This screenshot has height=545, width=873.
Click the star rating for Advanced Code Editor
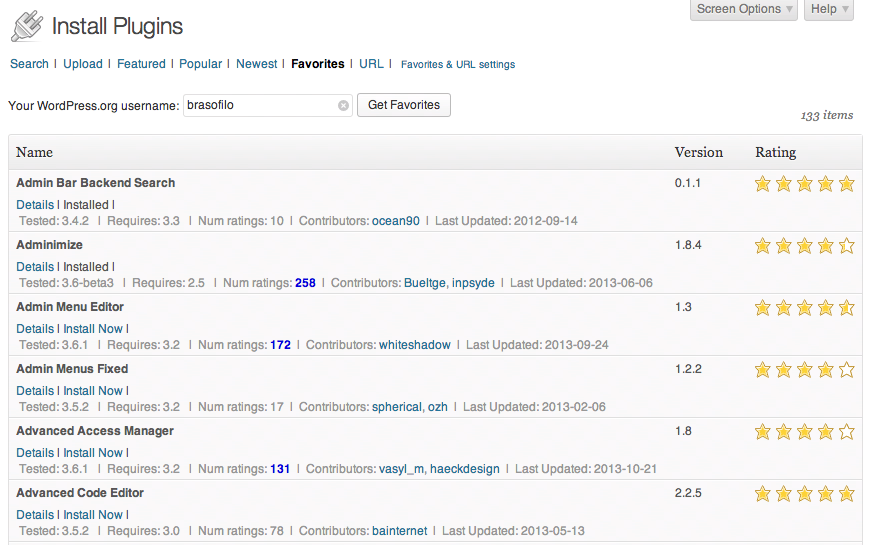coord(804,493)
